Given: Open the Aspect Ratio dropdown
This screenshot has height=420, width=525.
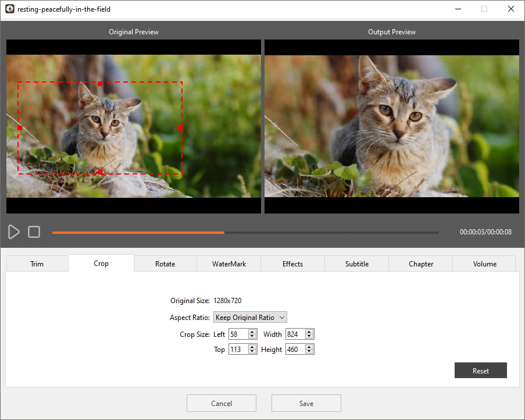Looking at the screenshot, I should click(x=250, y=318).
